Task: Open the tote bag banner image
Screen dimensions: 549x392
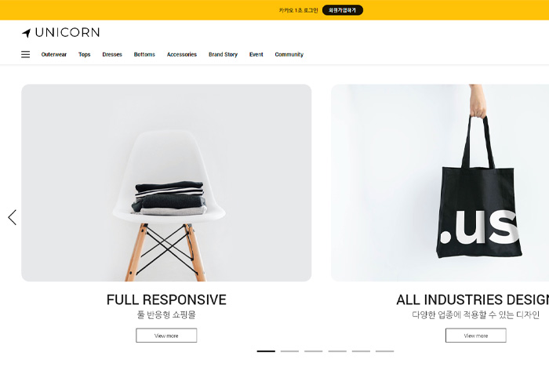Action: click(x=440, y=183)
